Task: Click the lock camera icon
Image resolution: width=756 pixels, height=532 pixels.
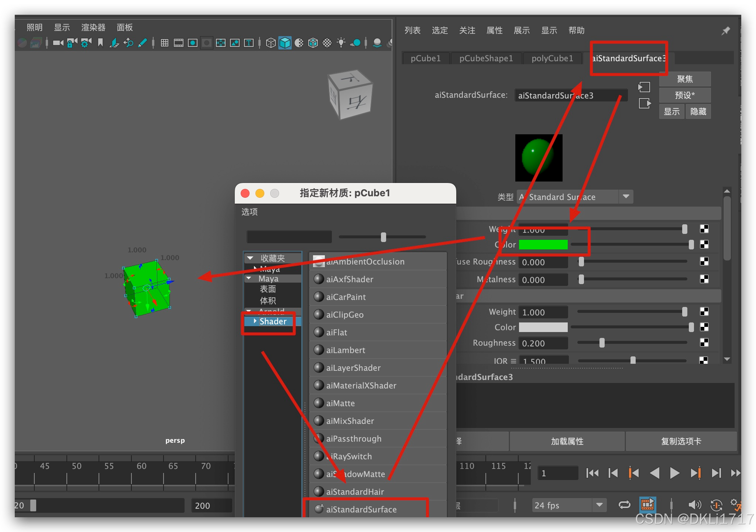Action: [72, 43]
